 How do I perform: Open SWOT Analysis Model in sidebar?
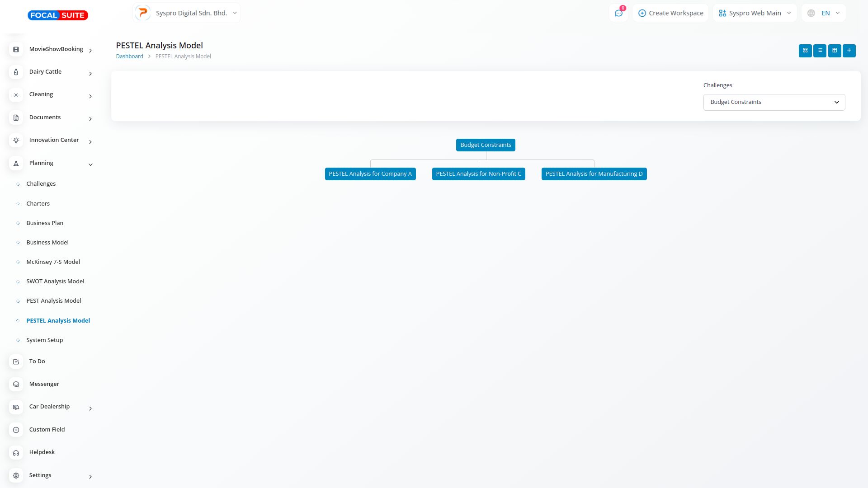[x=55, y=282]
